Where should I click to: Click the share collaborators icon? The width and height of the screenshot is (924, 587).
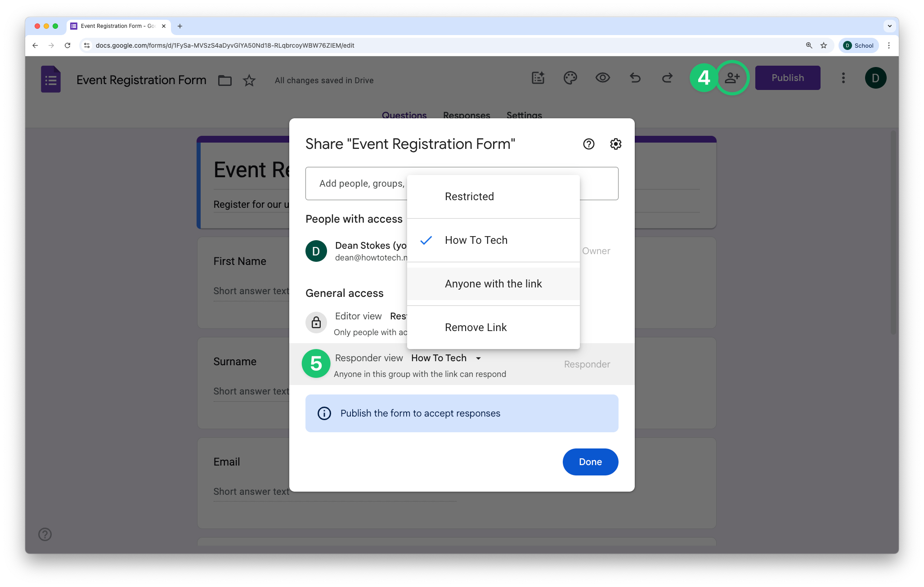pyautogui.click(x=732, y=78)
